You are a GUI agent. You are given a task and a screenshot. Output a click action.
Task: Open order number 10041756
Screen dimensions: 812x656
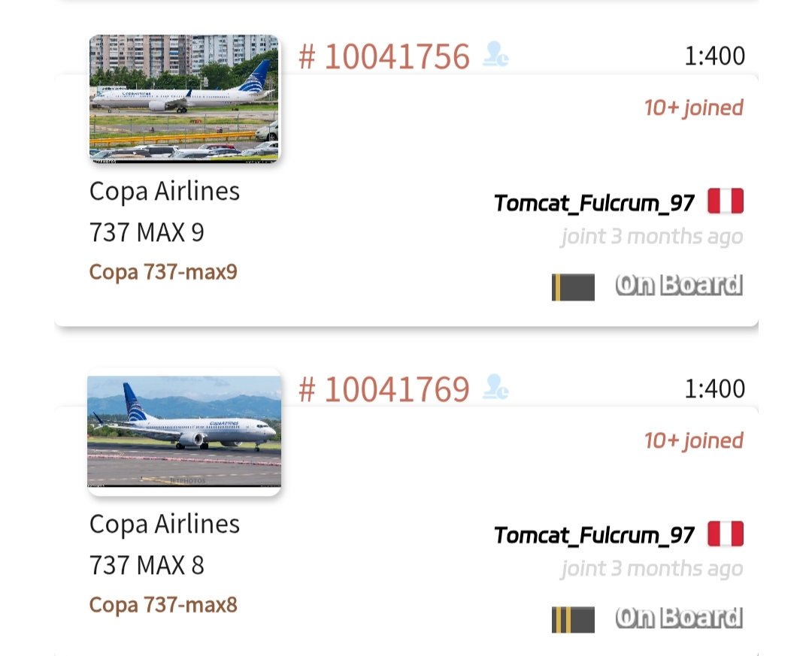(384, 56)
